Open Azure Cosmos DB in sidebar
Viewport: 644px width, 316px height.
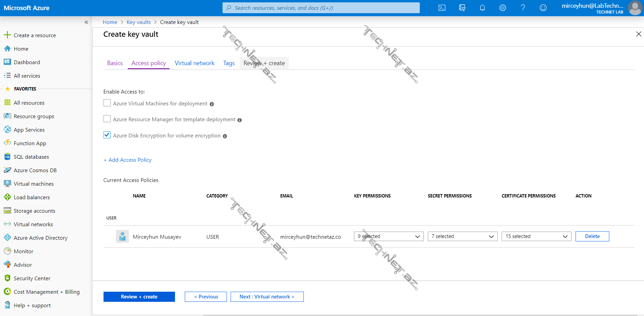[35, 170]
